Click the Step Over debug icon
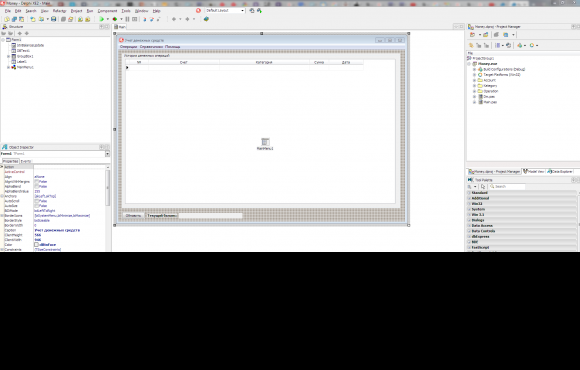Screen dimensions: 580x370 151,19
